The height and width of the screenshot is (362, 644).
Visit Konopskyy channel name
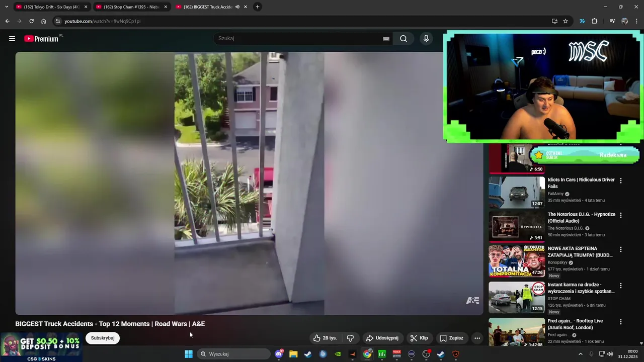(x=557, y=262)
